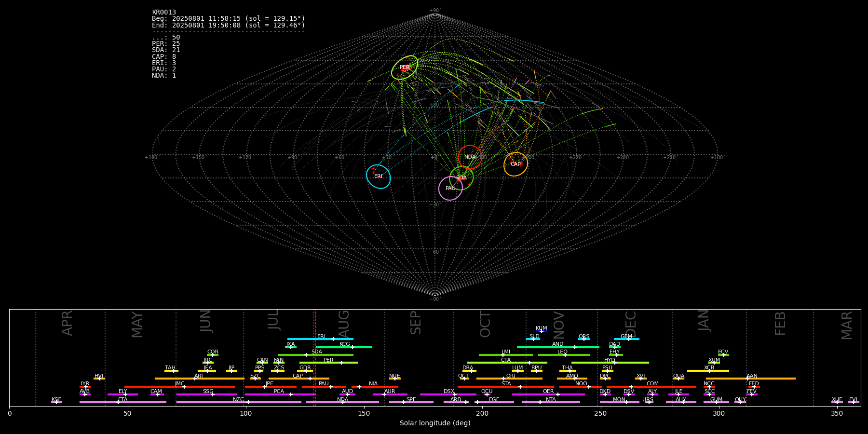Click the APR month label
Viewport: 868px width, 434px height.
[x=67, y=323]
